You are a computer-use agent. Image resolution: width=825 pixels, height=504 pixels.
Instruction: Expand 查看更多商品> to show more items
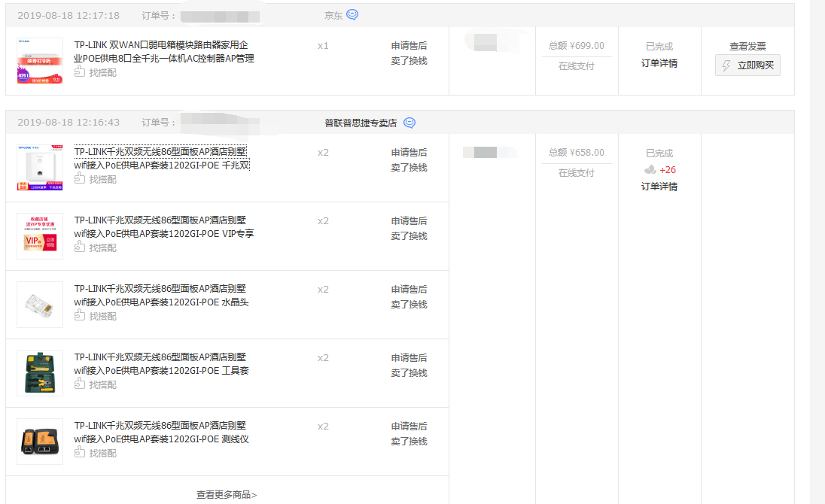pos(227,494)
